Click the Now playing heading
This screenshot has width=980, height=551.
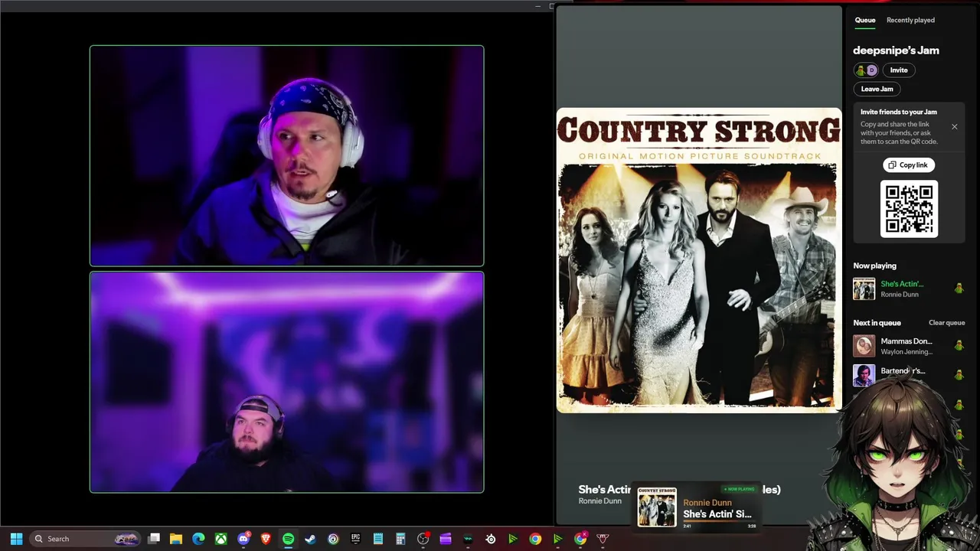click(874, 266)
